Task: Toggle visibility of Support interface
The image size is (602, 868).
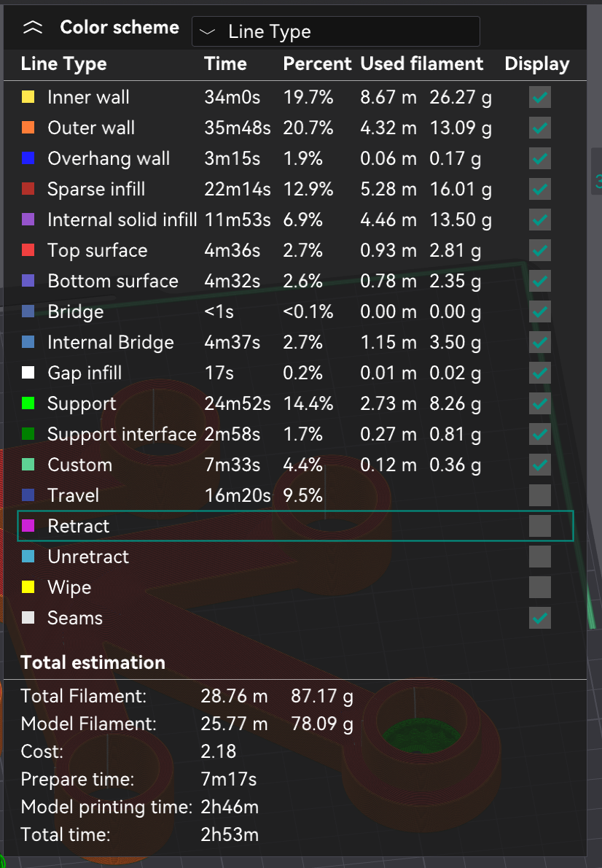Action: [539, 433]
